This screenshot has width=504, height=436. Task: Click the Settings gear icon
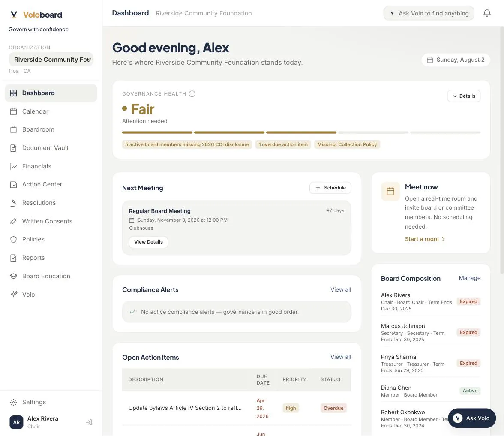[14, 402]
